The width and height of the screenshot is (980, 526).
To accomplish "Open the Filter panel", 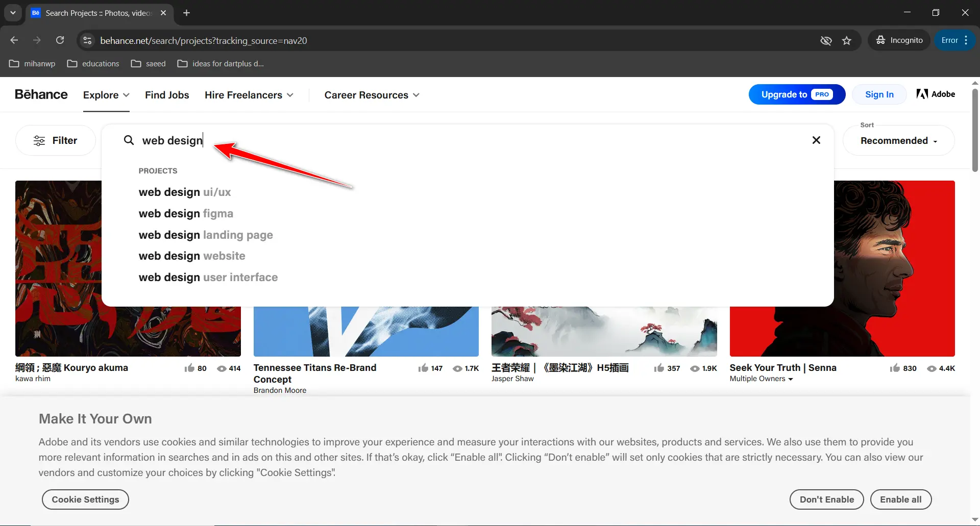I will point(55,140).
